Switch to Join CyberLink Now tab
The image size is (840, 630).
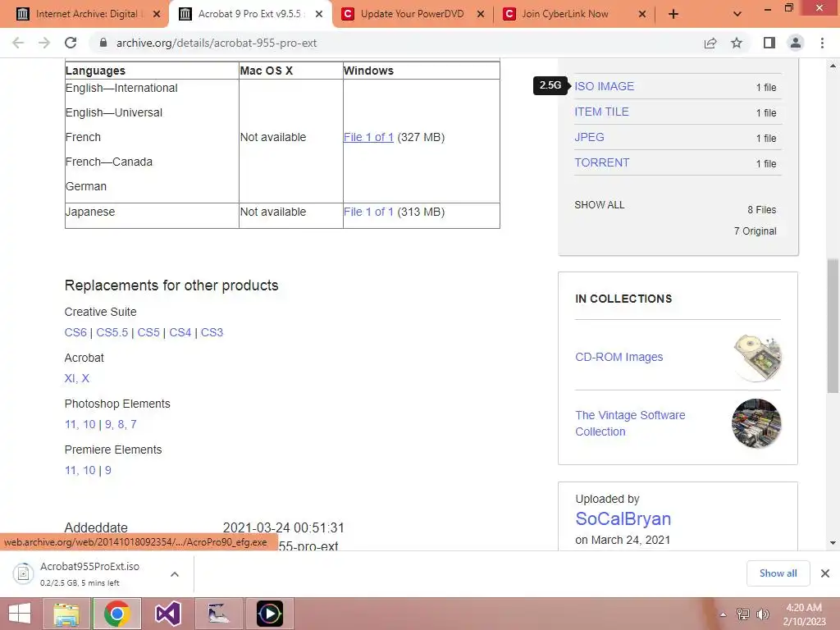[573, 14]
